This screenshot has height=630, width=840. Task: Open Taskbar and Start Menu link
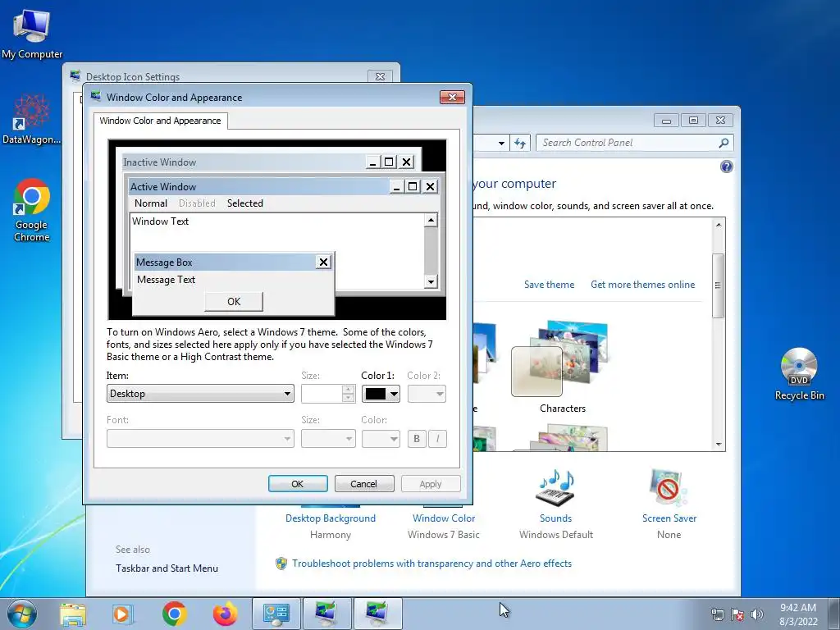pyautogui.click(x=167, y=568)
